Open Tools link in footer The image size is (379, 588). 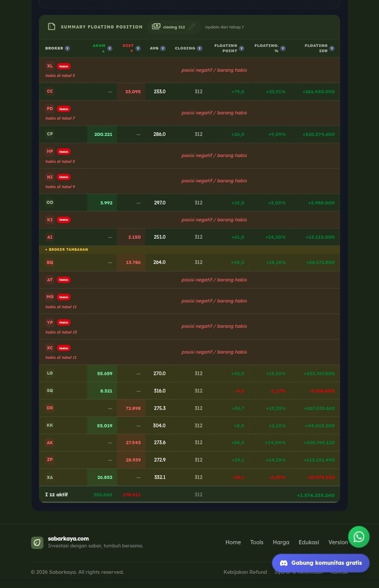[256, 542]
